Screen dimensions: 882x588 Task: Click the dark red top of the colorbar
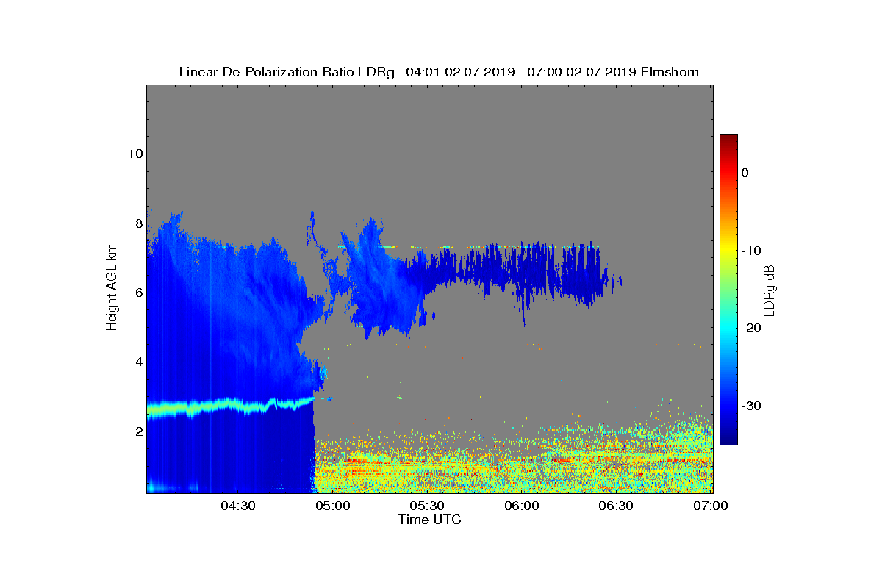[728, 140]
